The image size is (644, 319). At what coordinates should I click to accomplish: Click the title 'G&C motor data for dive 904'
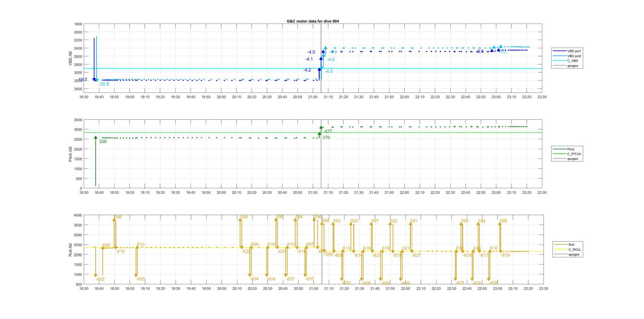pos(313,21)
